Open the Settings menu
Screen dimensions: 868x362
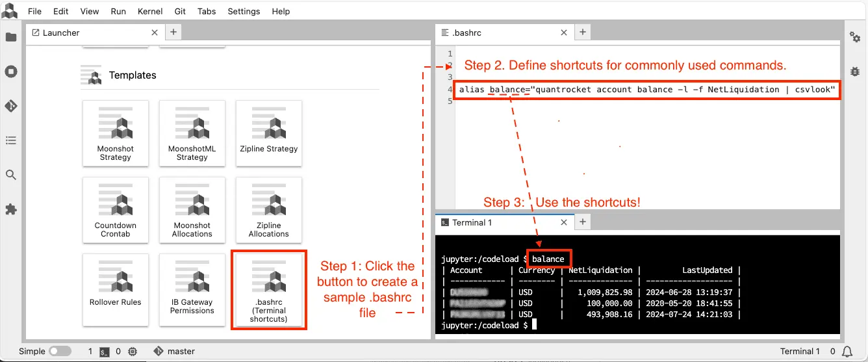[x=244, y=12]
